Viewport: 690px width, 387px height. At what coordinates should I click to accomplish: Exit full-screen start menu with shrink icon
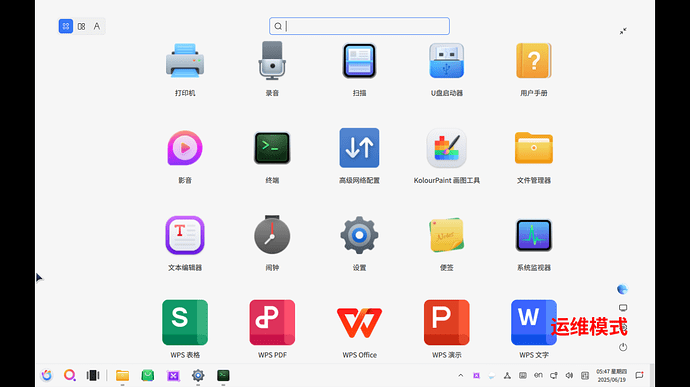pos(623,31)
